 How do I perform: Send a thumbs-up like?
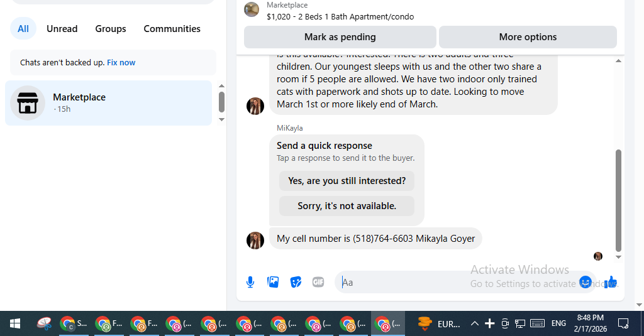[x=611, y=282]
